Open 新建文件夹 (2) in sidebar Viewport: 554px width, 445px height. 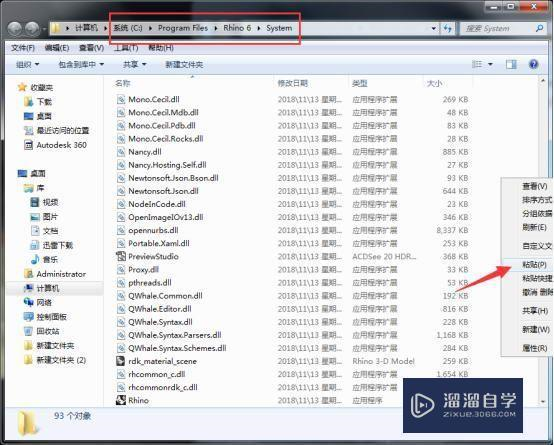55,360
